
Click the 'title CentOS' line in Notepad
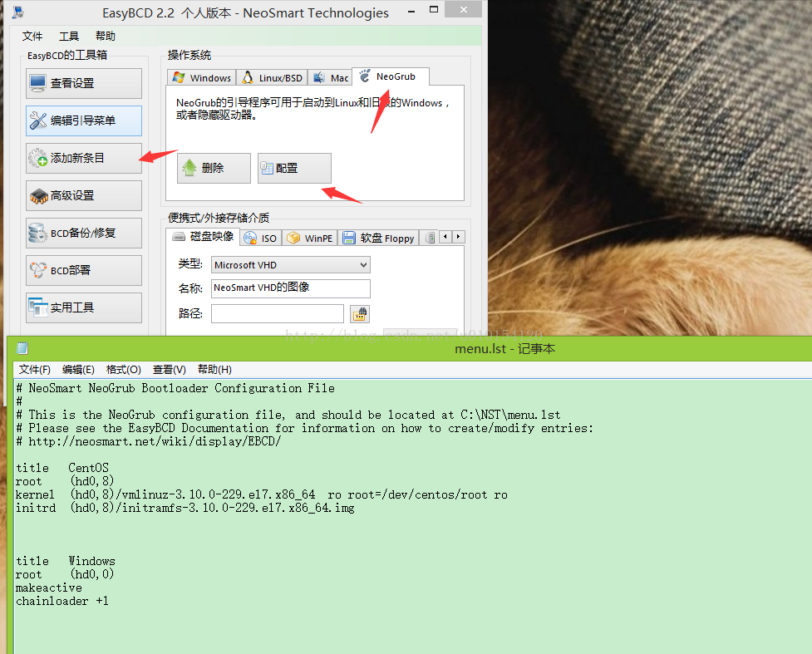(62, 468)
